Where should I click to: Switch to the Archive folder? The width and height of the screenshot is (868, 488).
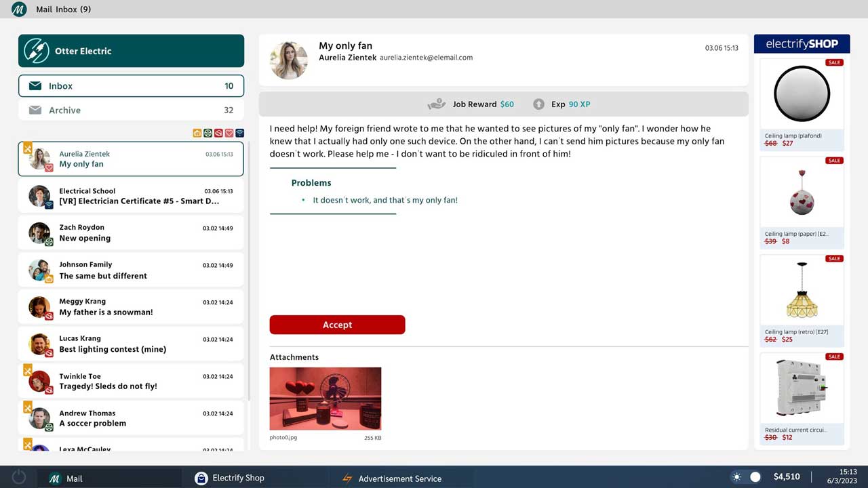tap(131, 110)
